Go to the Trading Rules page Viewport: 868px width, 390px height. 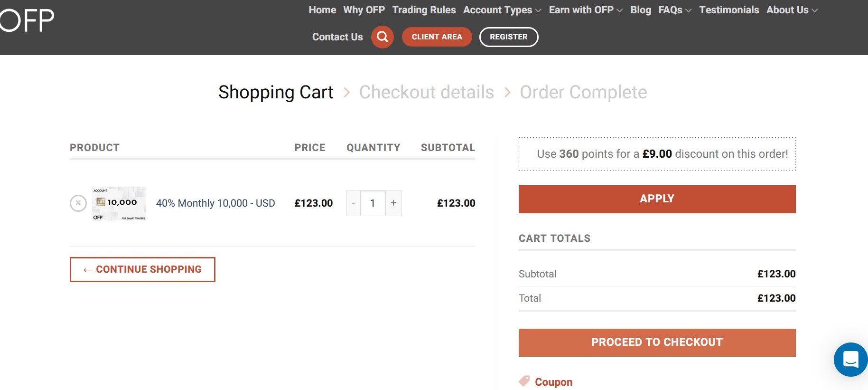[x=424, y=10]
